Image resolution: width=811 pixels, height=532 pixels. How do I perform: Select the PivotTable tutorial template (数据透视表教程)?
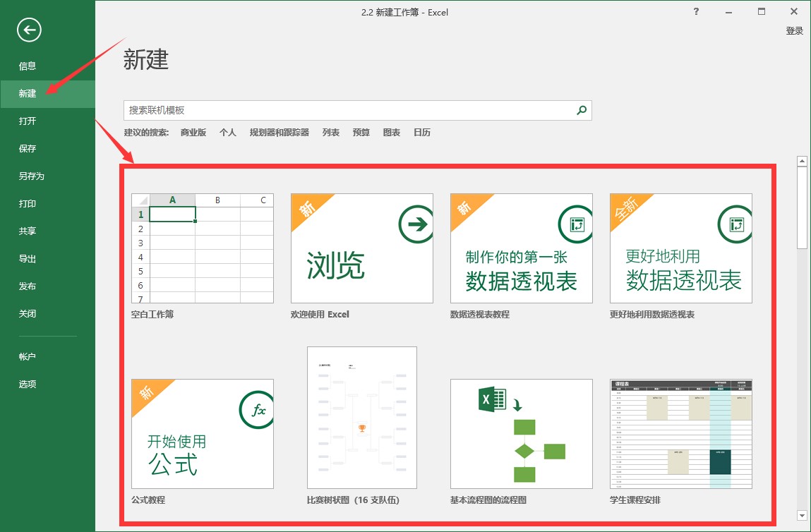point(522,248)
